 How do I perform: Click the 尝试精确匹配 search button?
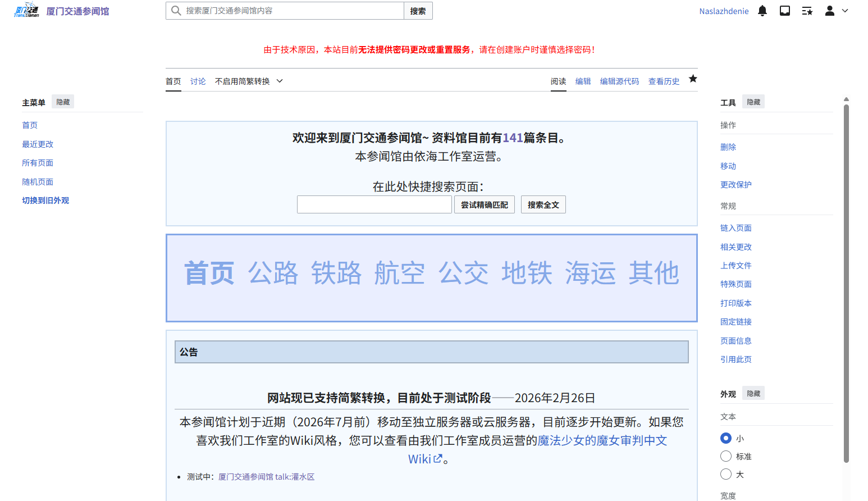[484, 204]
